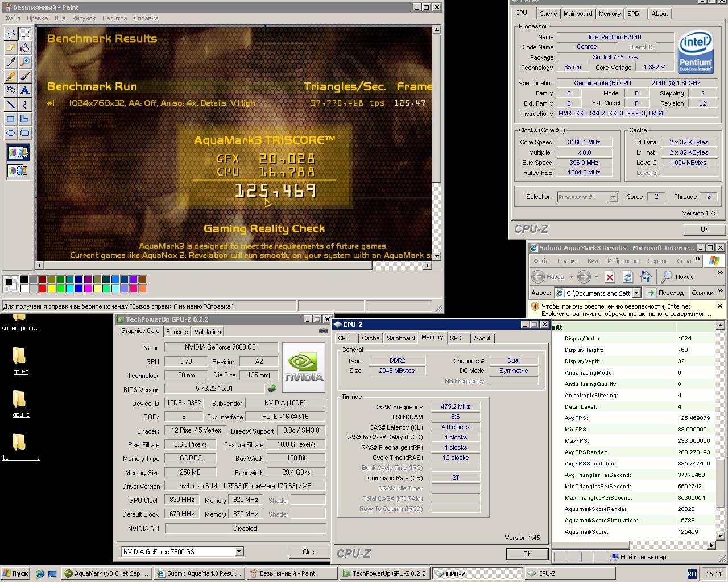Click the RU language indicator in tray
This screenshot has height=582, width=728.
692,574
